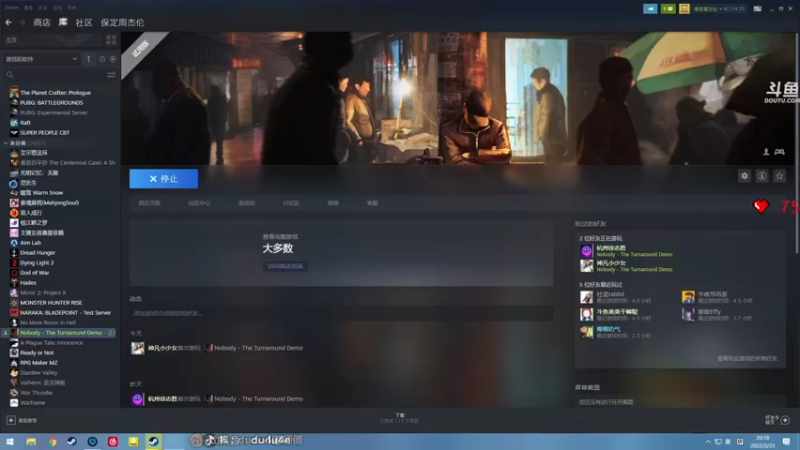Open Google Chrome from the taskbar
Image resolution: width=800 pixels, height=450 pixels.
[x=52, y=441]
